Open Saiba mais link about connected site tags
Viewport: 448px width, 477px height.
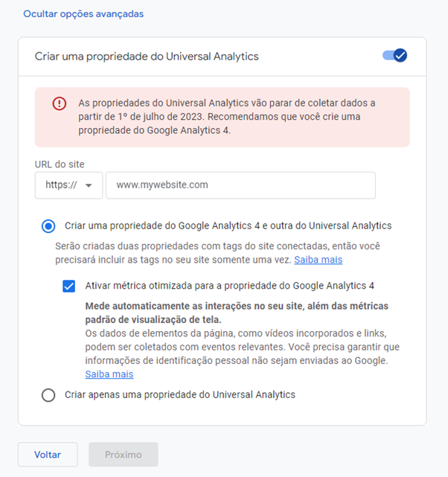click(x=318, y=260)
